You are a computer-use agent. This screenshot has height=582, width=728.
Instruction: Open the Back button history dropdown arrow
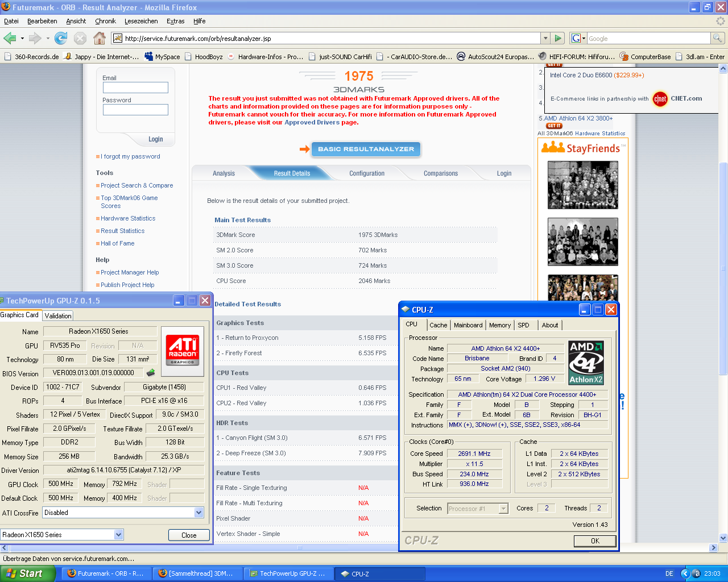click(22, 39)
